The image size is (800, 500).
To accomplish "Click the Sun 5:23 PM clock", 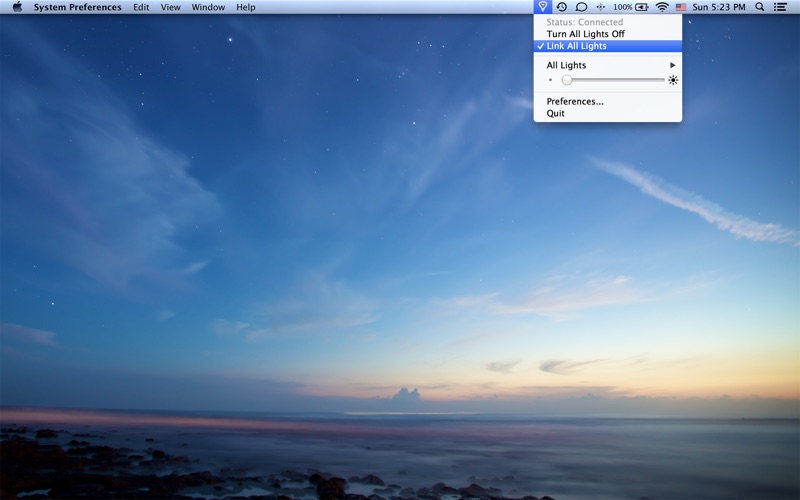I will (719, 7).
